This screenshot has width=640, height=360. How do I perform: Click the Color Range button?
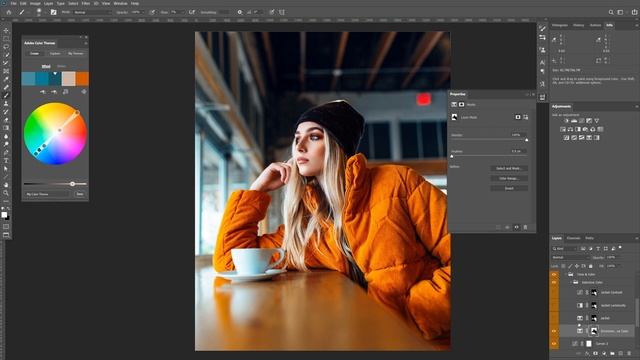click(509, 178)
